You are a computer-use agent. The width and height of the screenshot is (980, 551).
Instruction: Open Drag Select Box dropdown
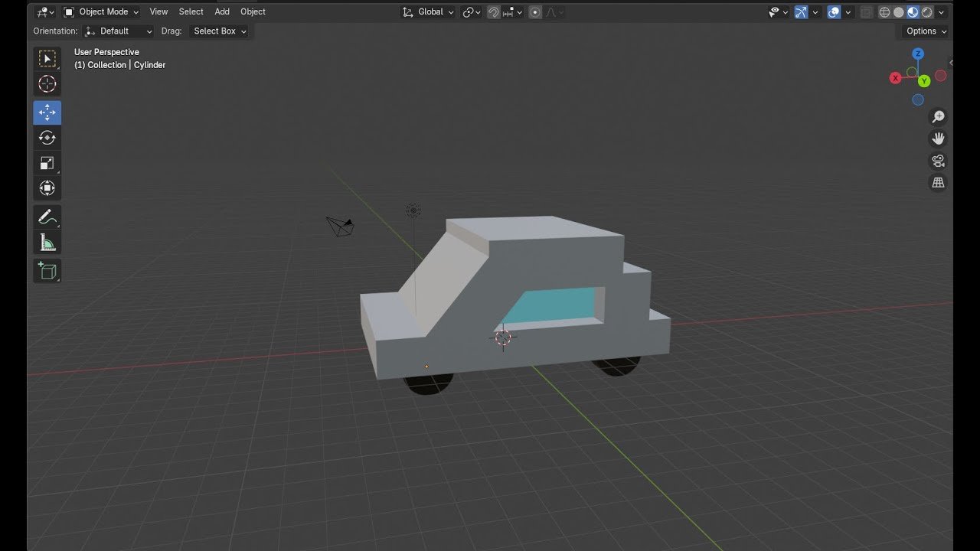tap(219, 31)
